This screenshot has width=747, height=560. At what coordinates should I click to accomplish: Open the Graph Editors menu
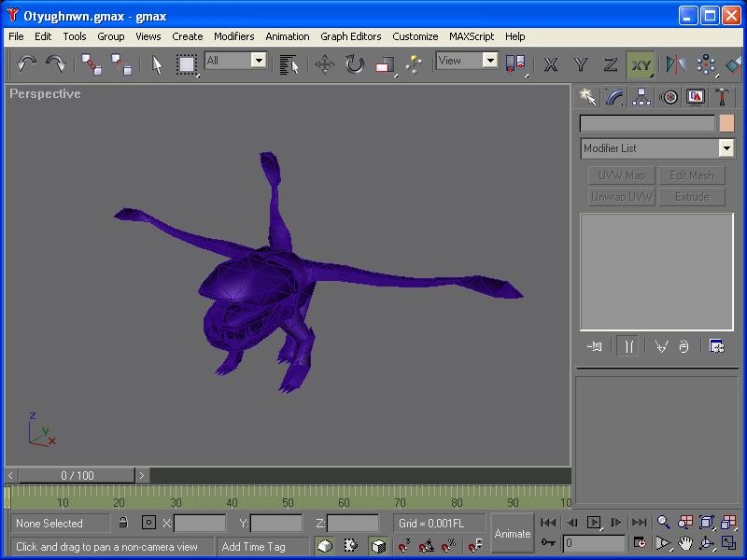click(x=351, y=36)
